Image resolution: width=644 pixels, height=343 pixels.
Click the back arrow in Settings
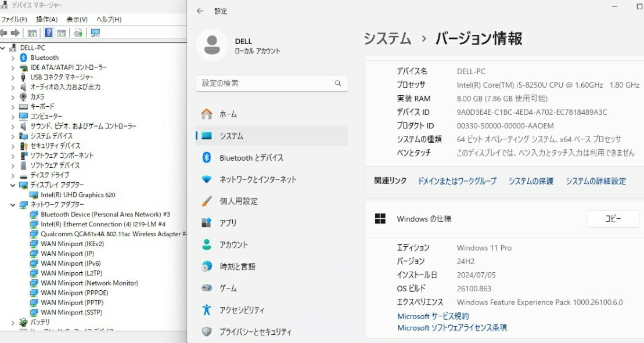pos(200,11)
